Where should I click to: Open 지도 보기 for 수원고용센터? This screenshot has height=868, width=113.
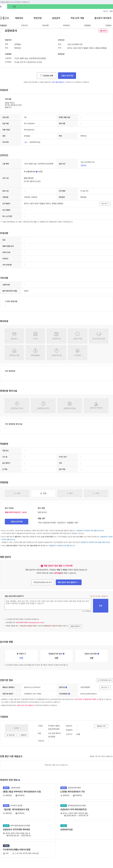tap(105, 687)
